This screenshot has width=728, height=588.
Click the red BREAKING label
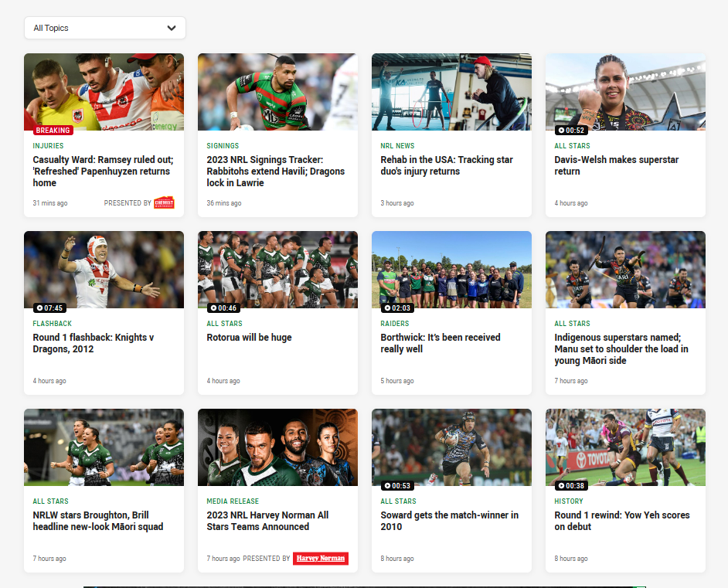(x=53, y=131)
